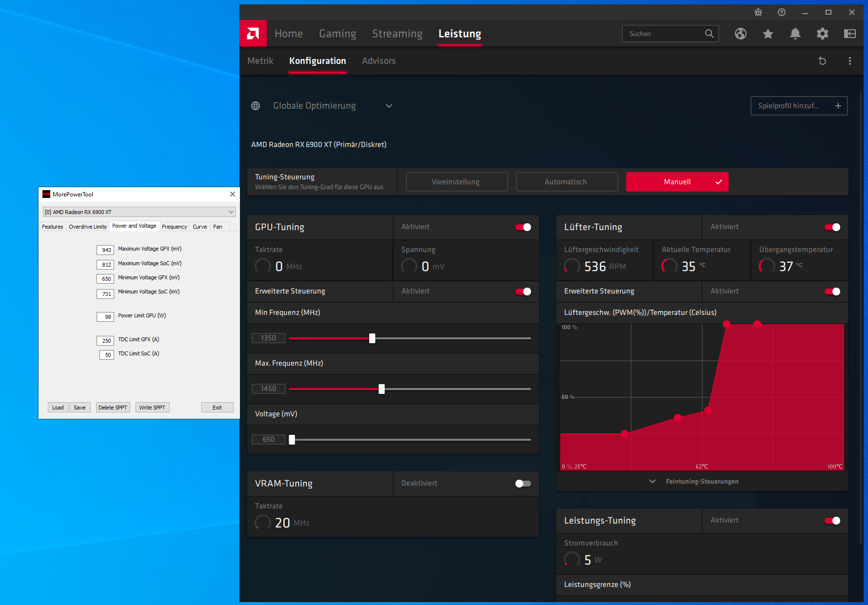
Task: Toggle Lüfter Erweiterte Steuerung switch
Action: click(832, 292)
